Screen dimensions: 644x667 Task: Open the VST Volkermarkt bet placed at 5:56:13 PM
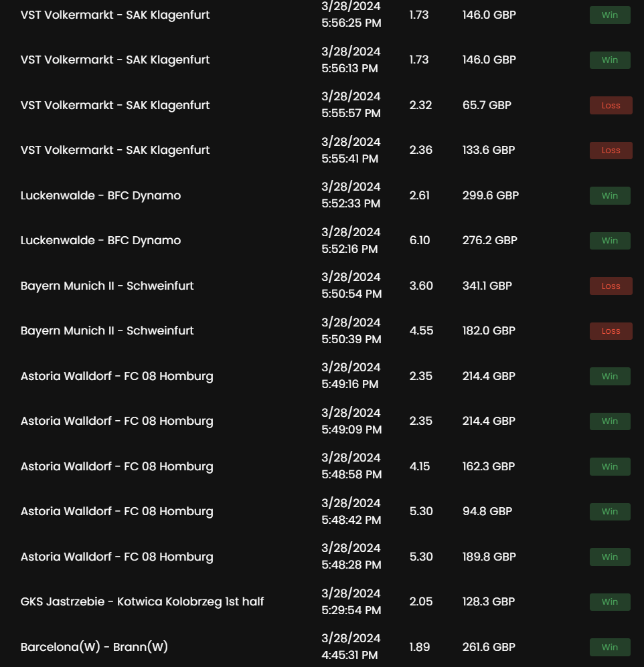(x=115, y=60)
